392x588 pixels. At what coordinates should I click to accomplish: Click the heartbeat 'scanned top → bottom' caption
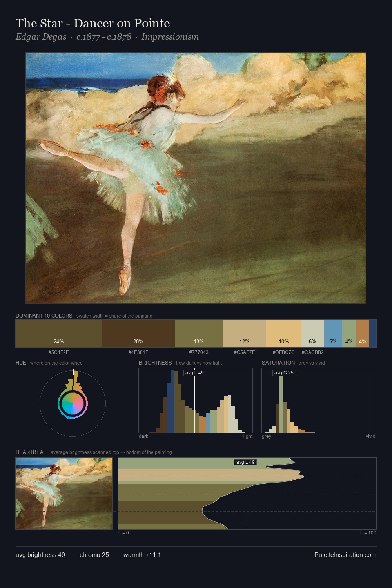click(111, 452)
